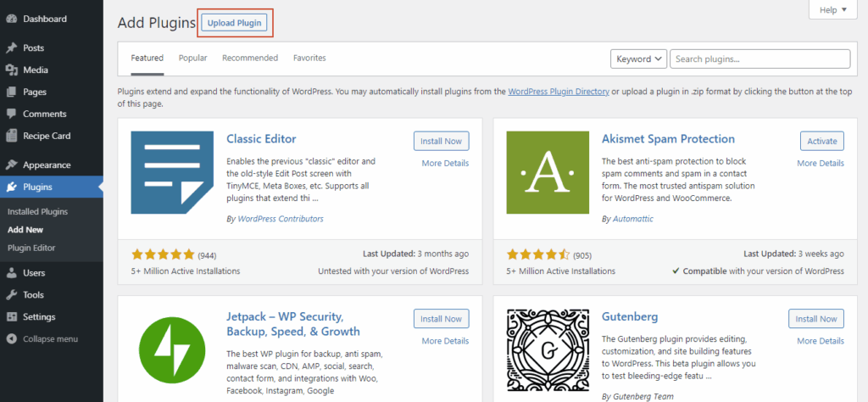Click the Media library icon
This screenshot has width=868, height=402.
point(11,70)
